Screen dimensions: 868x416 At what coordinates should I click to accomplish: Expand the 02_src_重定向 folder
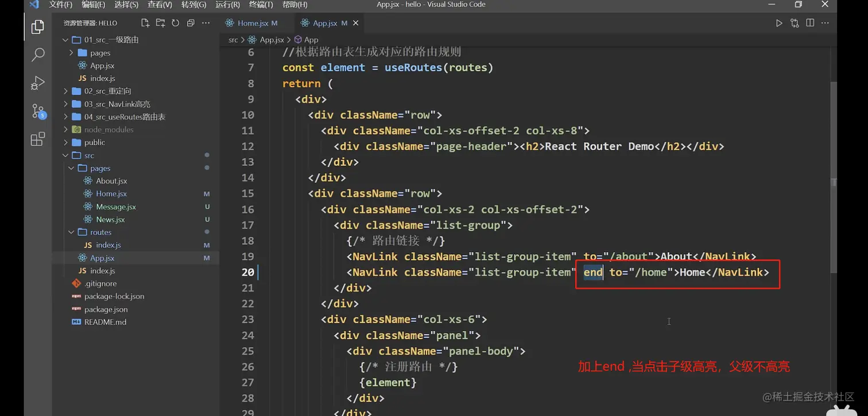tap(65, 91)
